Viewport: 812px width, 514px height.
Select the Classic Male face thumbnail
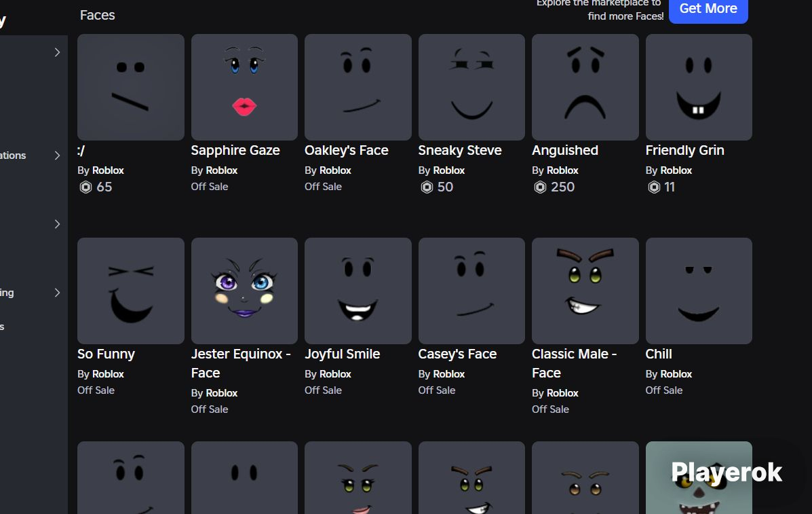585,291
